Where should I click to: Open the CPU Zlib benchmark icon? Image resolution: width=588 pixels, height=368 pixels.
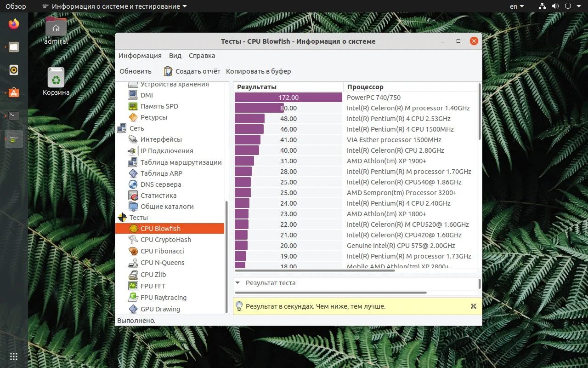tap(133, 275)
